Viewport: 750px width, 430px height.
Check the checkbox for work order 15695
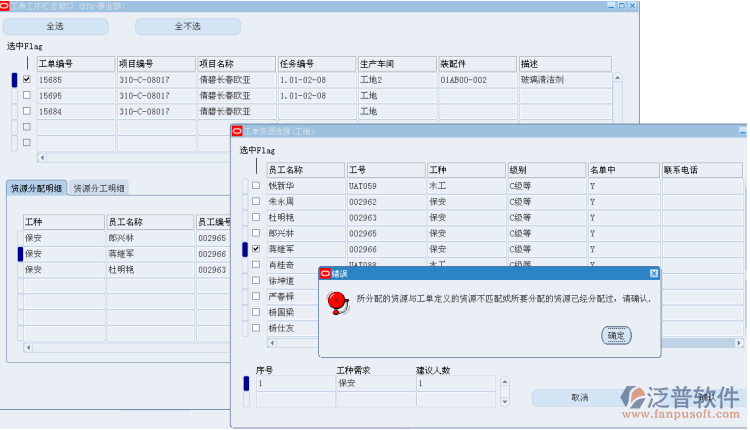[27, 95]
